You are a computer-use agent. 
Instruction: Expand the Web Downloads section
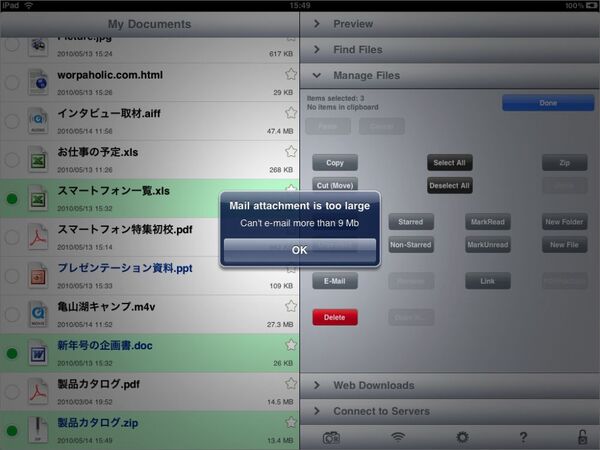point(450,385)
